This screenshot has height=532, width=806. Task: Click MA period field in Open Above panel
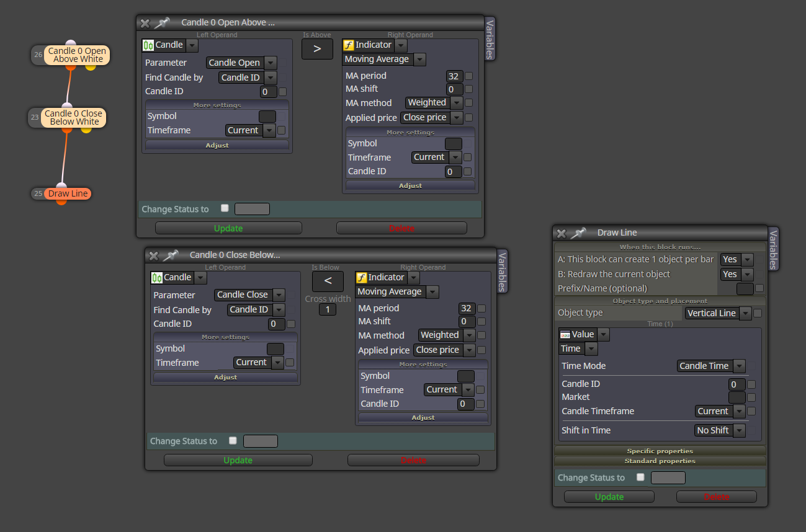[x=454, y=76]
